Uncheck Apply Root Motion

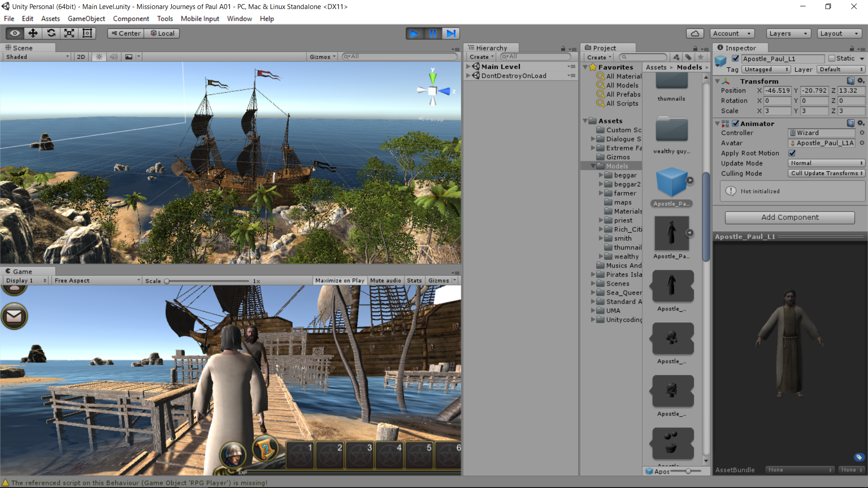pyautogui.click(x=792, y=153)
